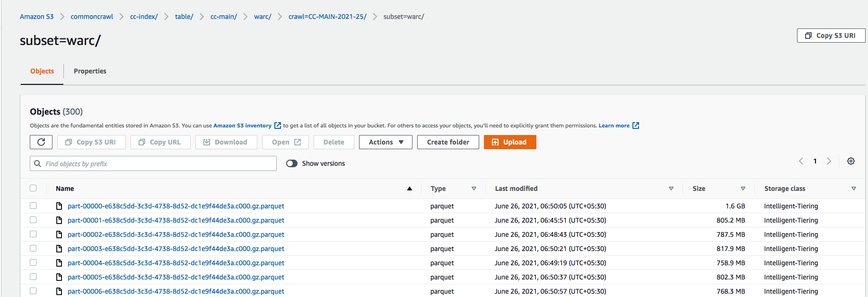Open part-00006 parquet file link

point(176,291)
